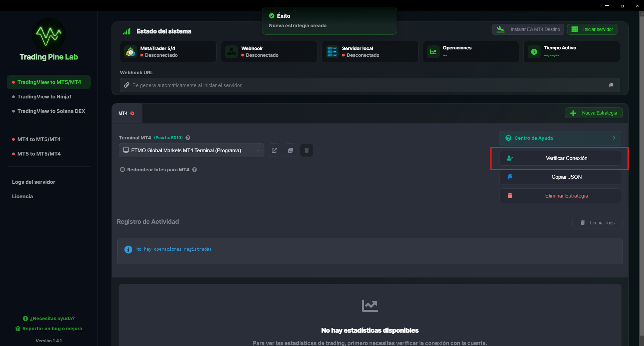The image size is (644, 346).
Task: Select the MT4 strategy tab
Action: coord(123,113)
